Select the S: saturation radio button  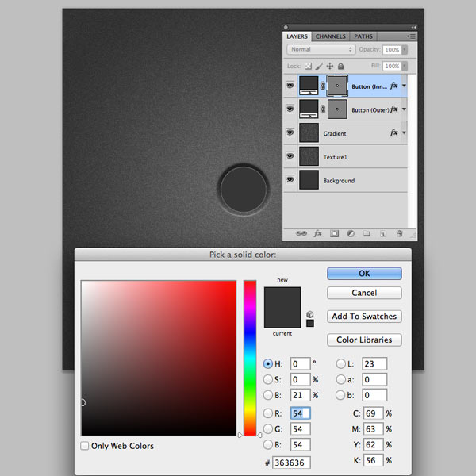pyautogui.click(x=268, y=379)
